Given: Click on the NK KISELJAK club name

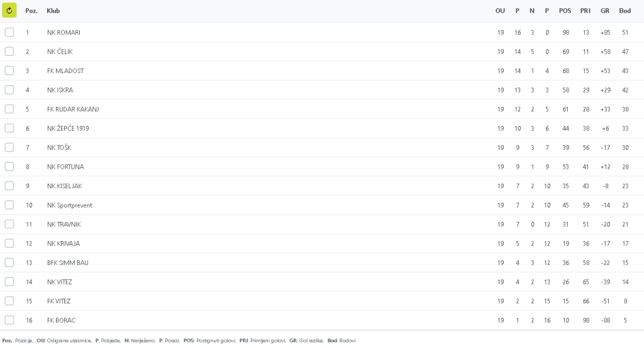Looking at the screenshot, I should (x=64, y=186).
